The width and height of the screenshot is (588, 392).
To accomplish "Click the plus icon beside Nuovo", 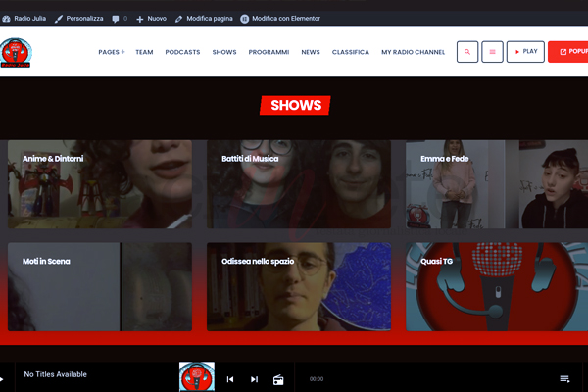I will (x=139, y=19).
